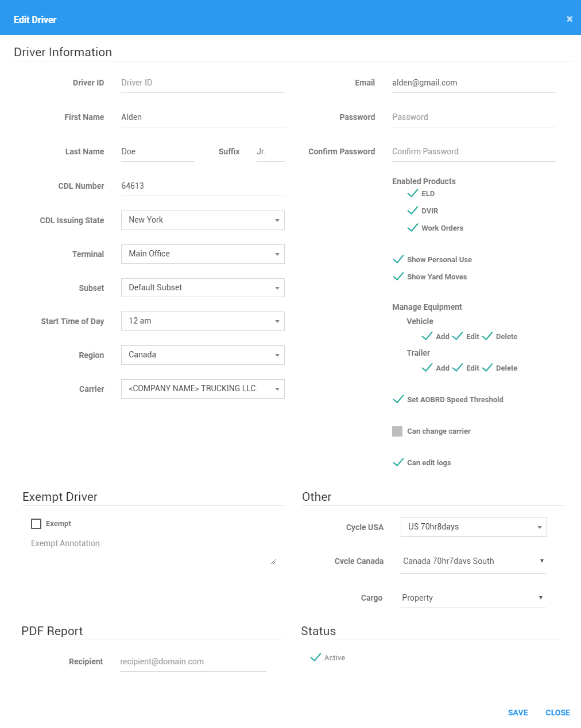581x728 pixels.
Task: Open the Region dropdown showing Canada
Action: pos(203,355)
